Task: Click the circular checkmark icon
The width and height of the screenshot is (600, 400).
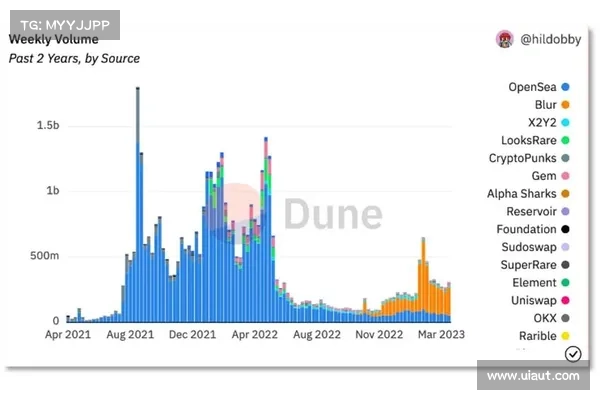Action: [x=573, y=354]
